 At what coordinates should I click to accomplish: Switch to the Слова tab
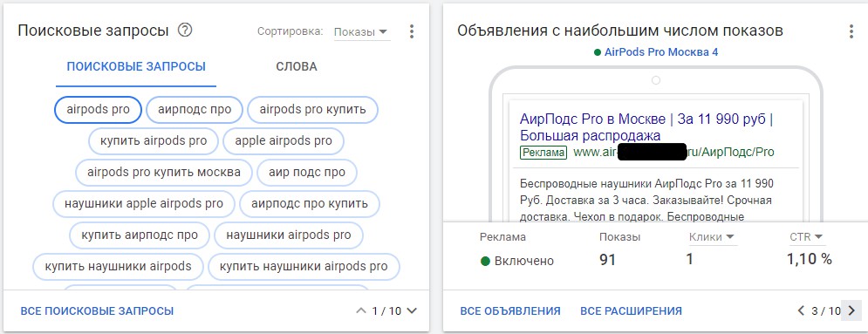pyautogui.click(x=297, y=67)
